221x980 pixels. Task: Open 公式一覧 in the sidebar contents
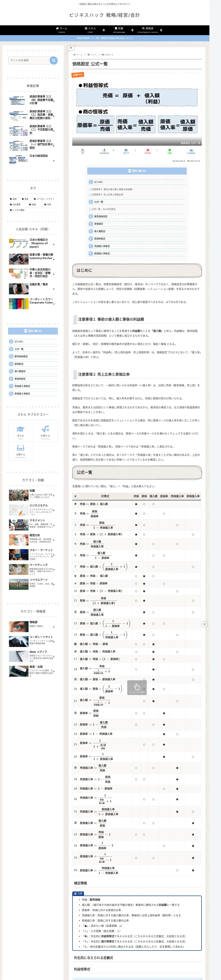pos(19,349)
